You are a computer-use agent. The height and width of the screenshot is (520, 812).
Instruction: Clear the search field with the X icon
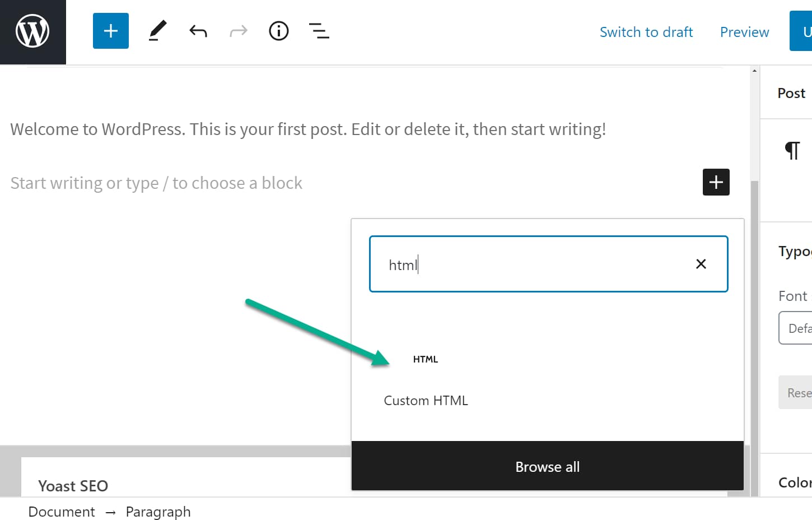click(x=701, y=263)
